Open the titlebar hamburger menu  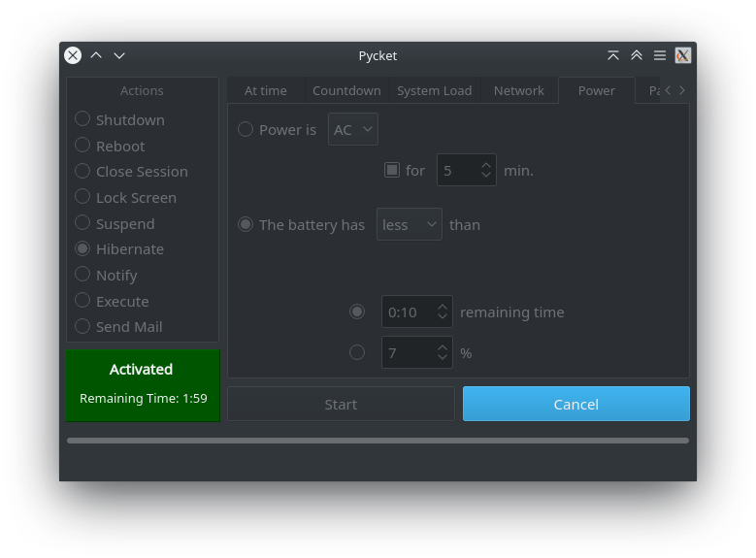pyautogui.click(x=660, y=55)
